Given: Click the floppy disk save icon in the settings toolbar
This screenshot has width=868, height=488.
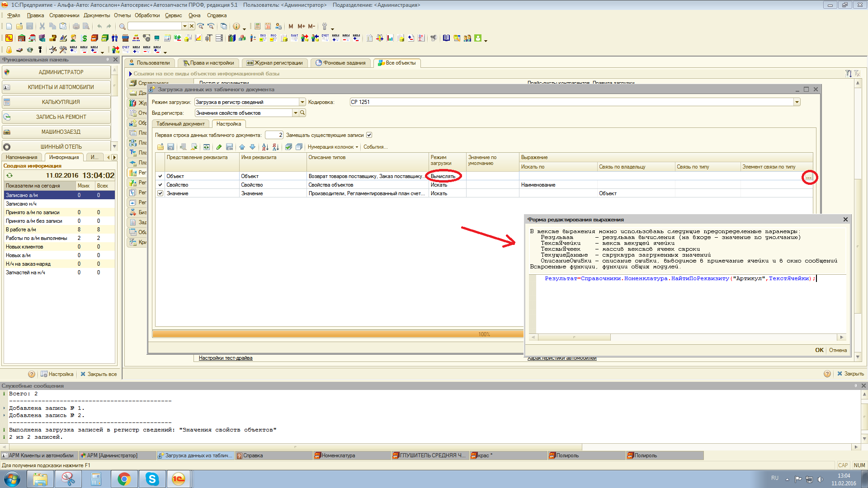Looking at the screenshot, I should (170, 147).
